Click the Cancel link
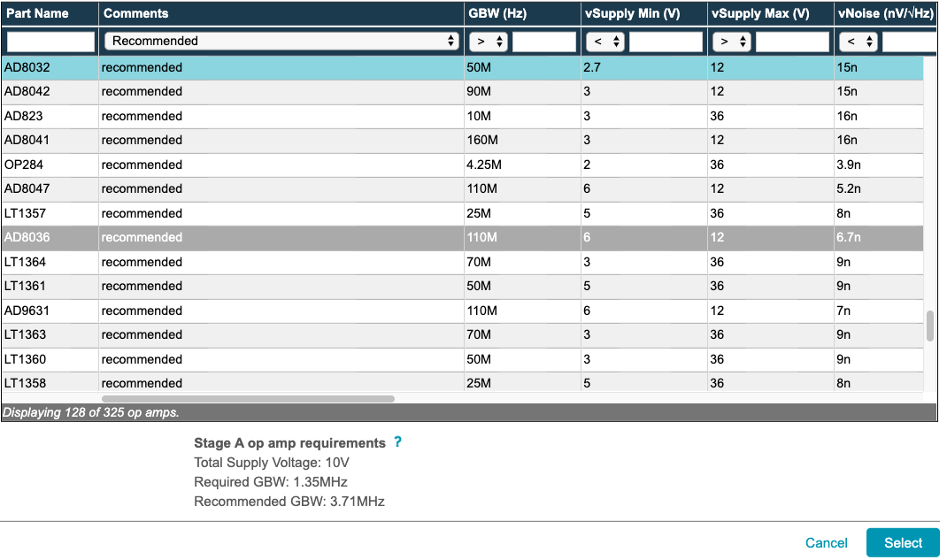Viewport: 947px width, 560px height. [x=827, y=542]
